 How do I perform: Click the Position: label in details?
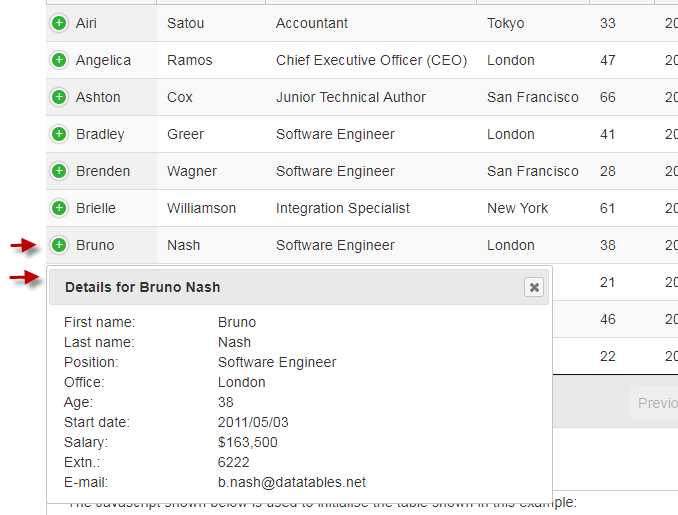click(91, 362)
